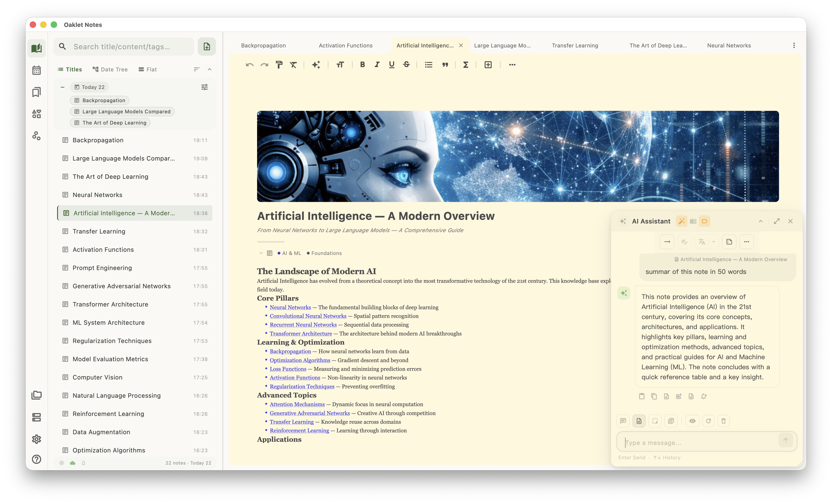
Task: Insert a block quote from the toolbar
Action: (445, 65)
